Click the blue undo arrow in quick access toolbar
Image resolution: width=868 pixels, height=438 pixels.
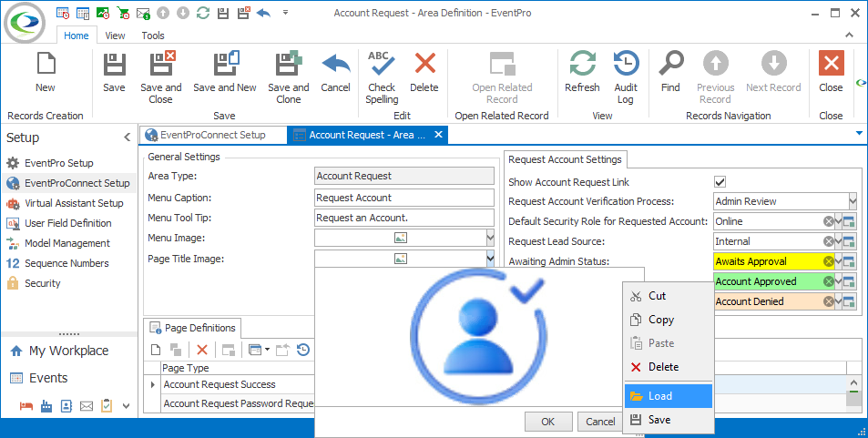263,12
